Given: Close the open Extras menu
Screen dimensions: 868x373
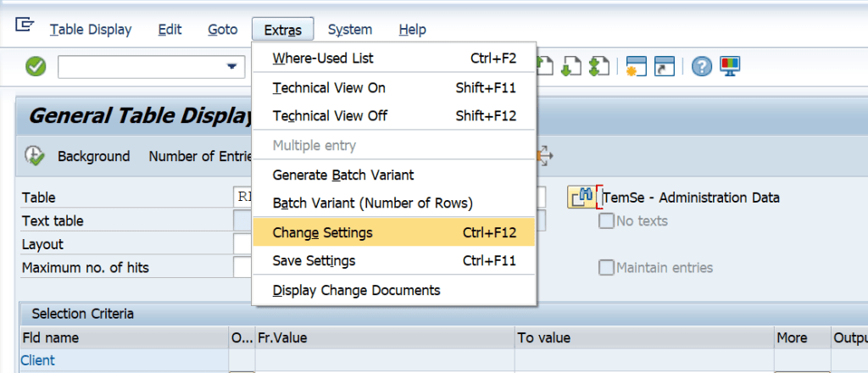Looking at the screenshot, I should click(x=283, y=30).
